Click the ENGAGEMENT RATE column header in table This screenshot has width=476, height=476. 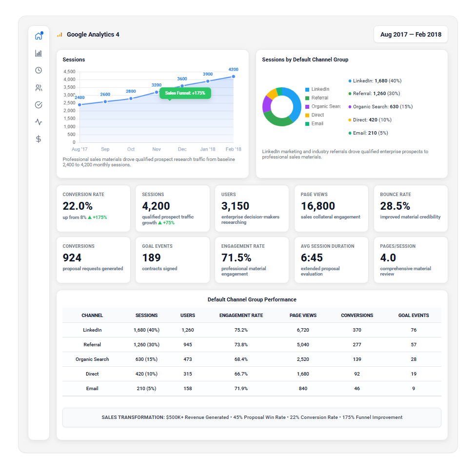[241, 316]
